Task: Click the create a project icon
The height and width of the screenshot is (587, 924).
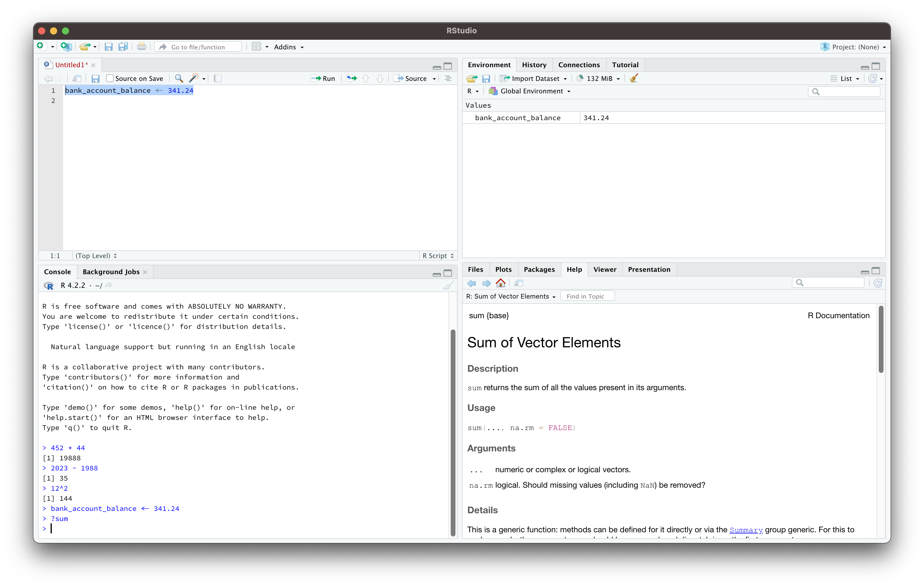Action: pyautogui.click(x=66, y=47)
